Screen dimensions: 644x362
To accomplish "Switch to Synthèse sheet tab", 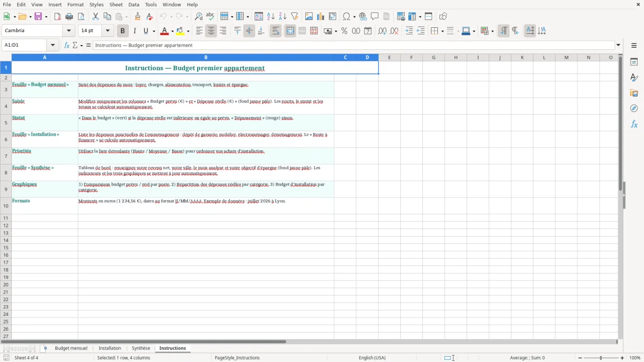I will click(x=141, y=349).
